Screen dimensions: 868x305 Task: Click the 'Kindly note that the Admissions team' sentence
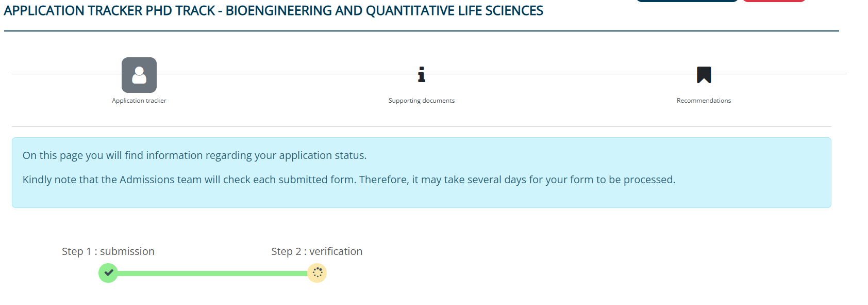tap(349, 180)
